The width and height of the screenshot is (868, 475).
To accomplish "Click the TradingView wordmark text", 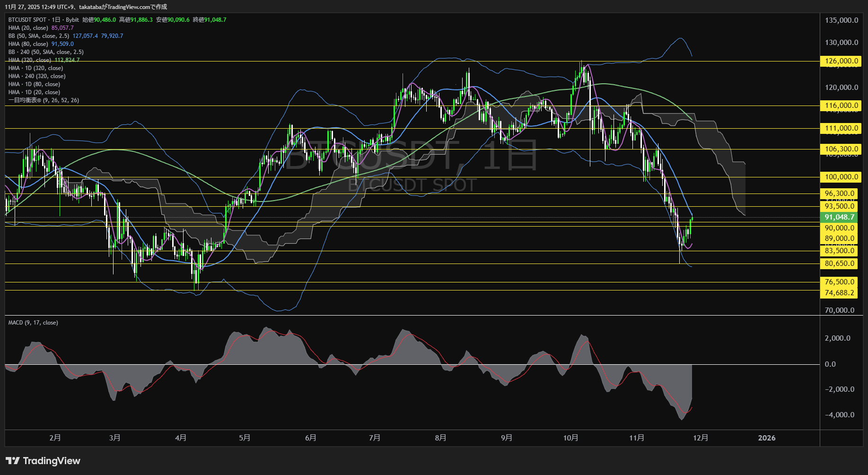I will click(52, 461).
